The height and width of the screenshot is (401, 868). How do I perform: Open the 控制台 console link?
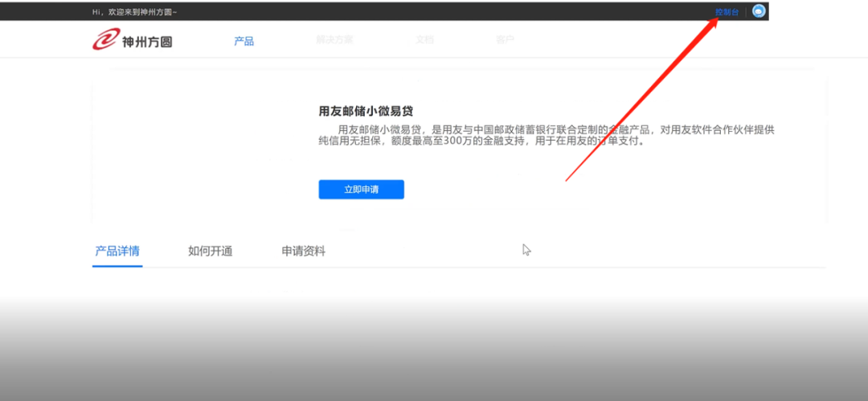coord(727,12)
